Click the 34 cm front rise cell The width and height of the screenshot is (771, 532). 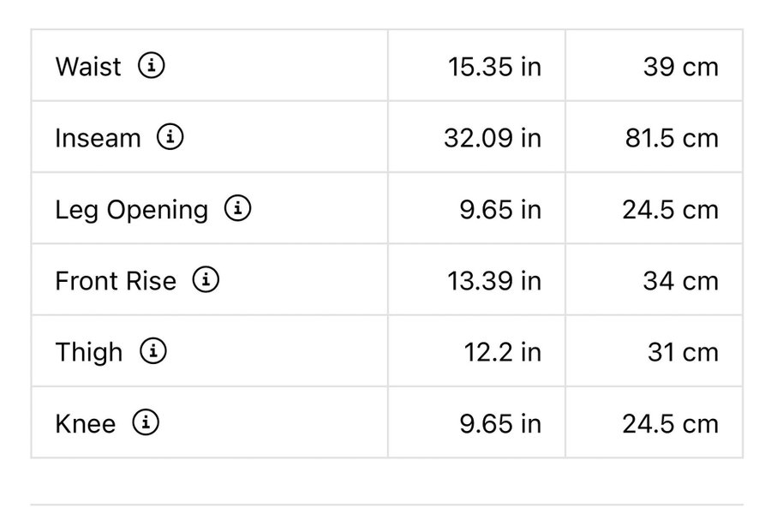click(x=680, y=281)
